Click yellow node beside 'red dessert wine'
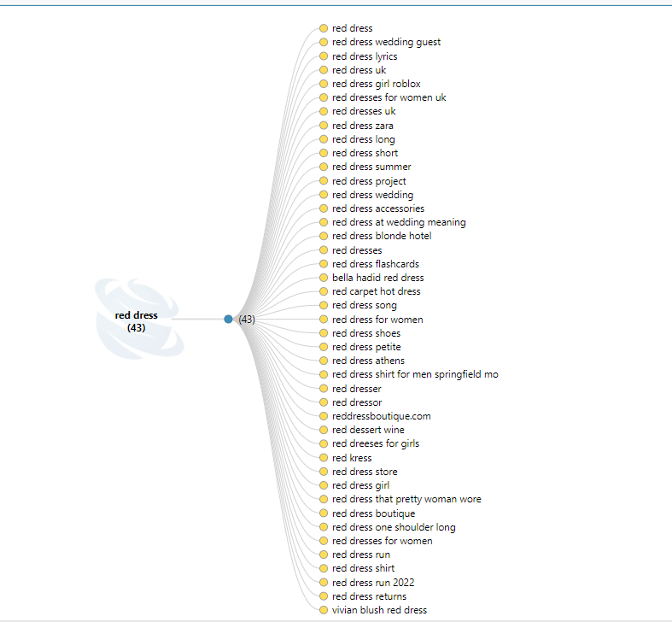Screen dimensions: 672x622 [x=324, y=430]
